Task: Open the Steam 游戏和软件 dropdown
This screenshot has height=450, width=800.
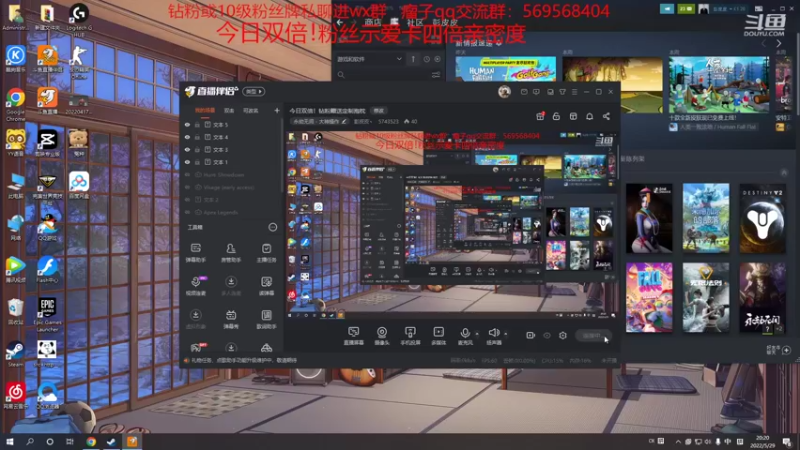Action: [x=369, y=59]
